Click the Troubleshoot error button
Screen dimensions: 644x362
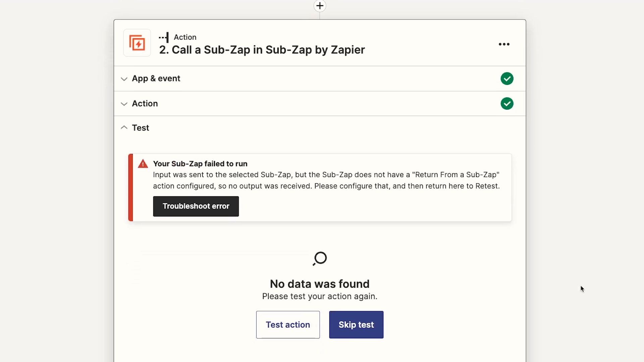point(196,206)
